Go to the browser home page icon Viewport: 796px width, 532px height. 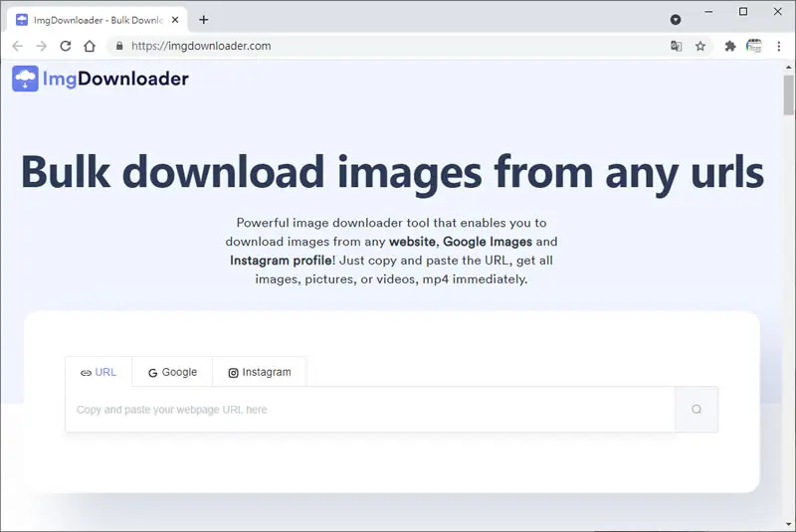click(90, 46)
